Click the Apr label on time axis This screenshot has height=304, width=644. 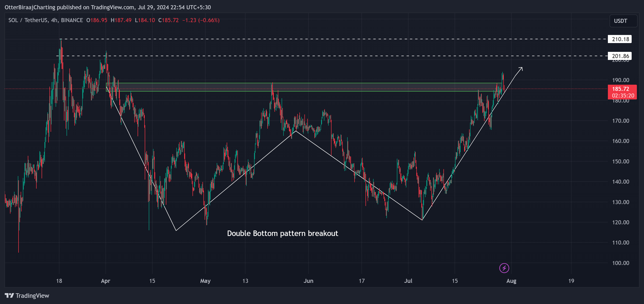click(x=106, y=281)
